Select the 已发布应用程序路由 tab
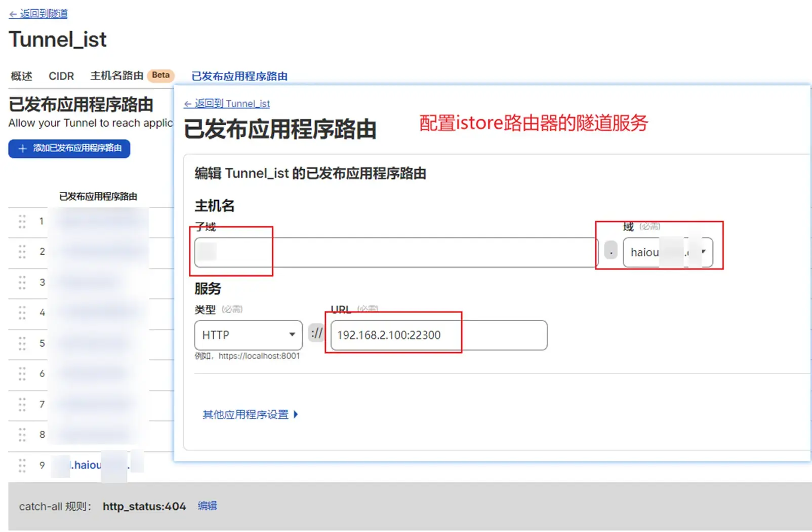The image size is (812, 532). point(239,76)
